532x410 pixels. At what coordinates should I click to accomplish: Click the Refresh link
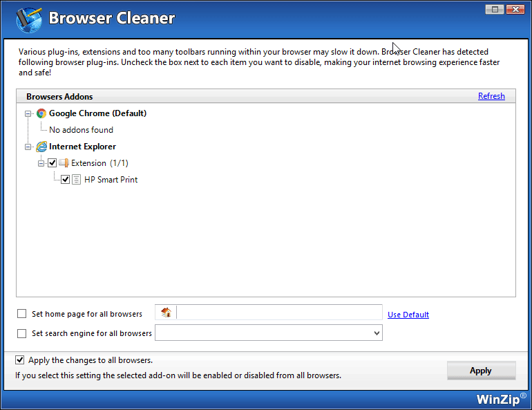491,96
